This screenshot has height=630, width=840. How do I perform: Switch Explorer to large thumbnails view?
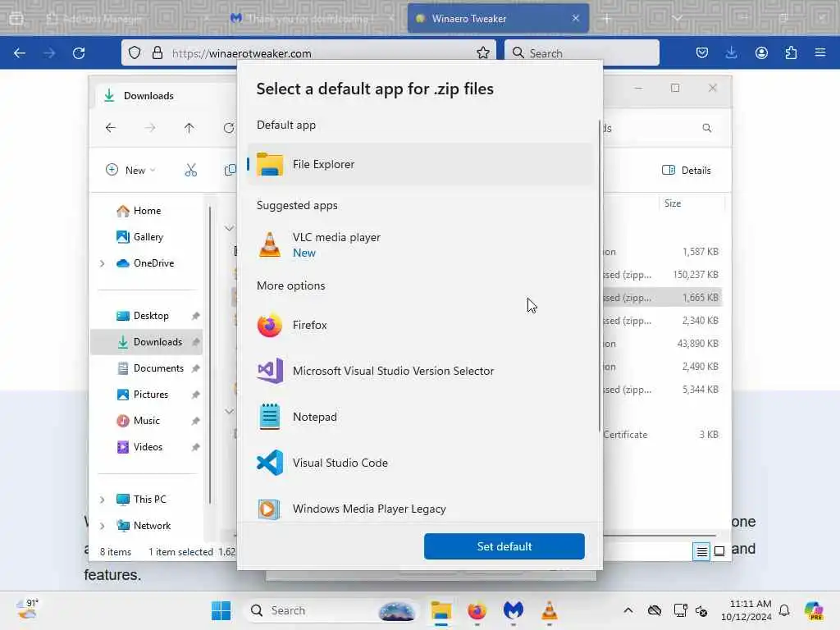pos(719,551)
